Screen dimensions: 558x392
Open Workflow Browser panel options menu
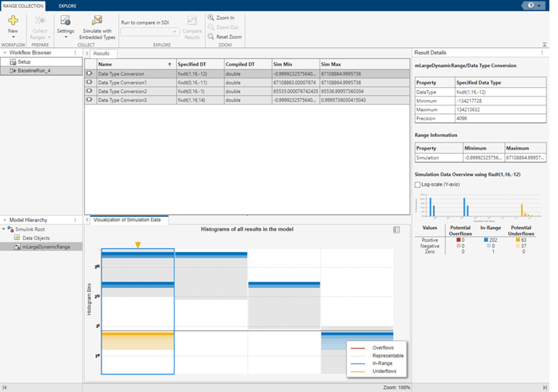75,53
